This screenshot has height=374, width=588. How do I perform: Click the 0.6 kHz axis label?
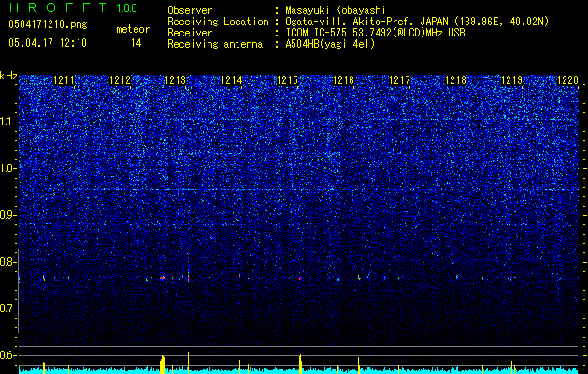click(x=7, y=355)
